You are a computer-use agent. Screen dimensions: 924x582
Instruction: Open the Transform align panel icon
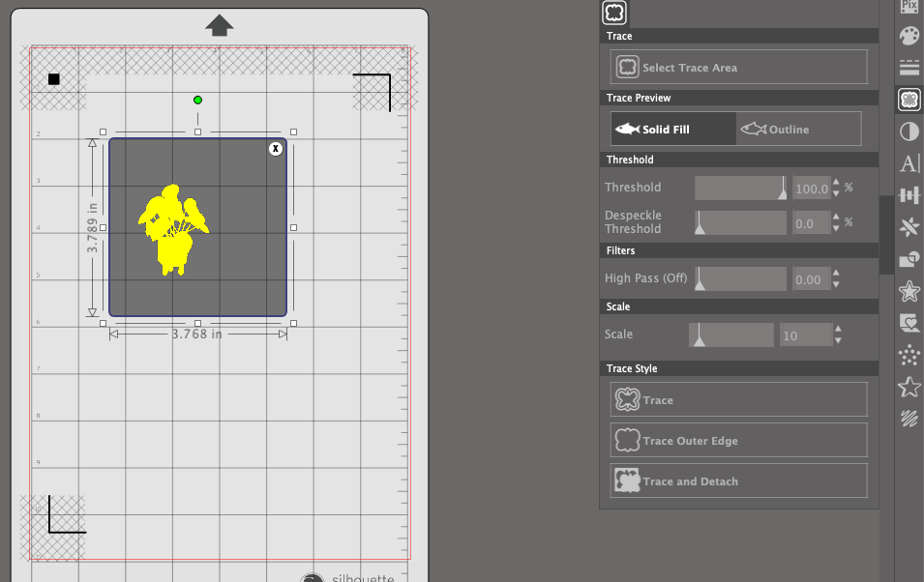pyautogui.click(x=909, y=195)
